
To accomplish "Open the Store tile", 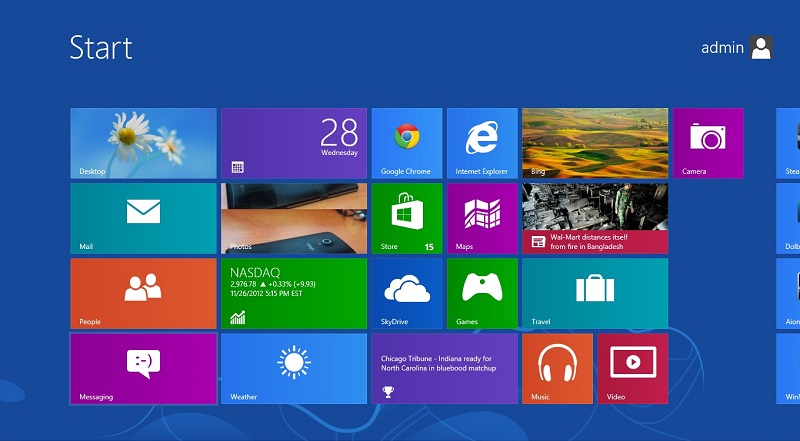I will [x=407, y=218].
